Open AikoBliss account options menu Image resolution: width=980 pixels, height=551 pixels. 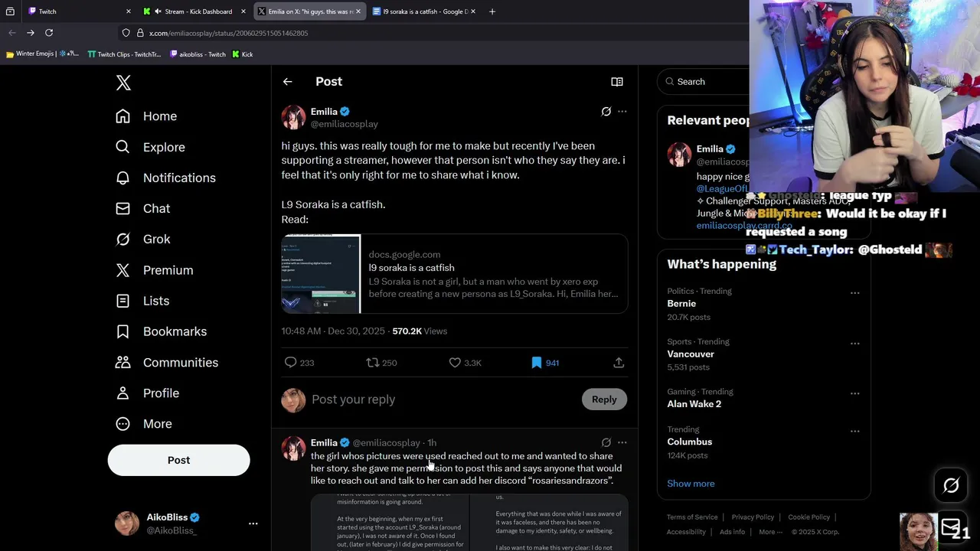tap(253, 523)
